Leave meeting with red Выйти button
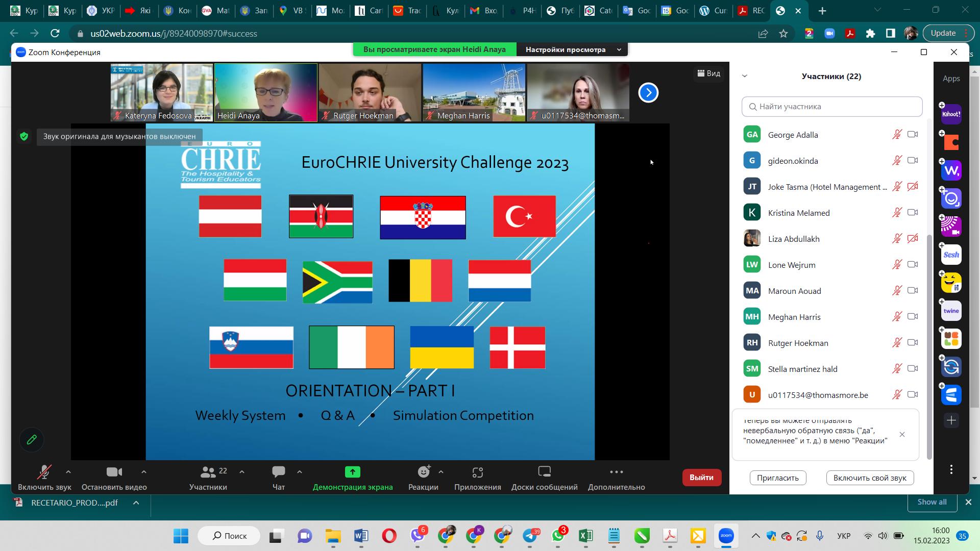 point(702,478)
